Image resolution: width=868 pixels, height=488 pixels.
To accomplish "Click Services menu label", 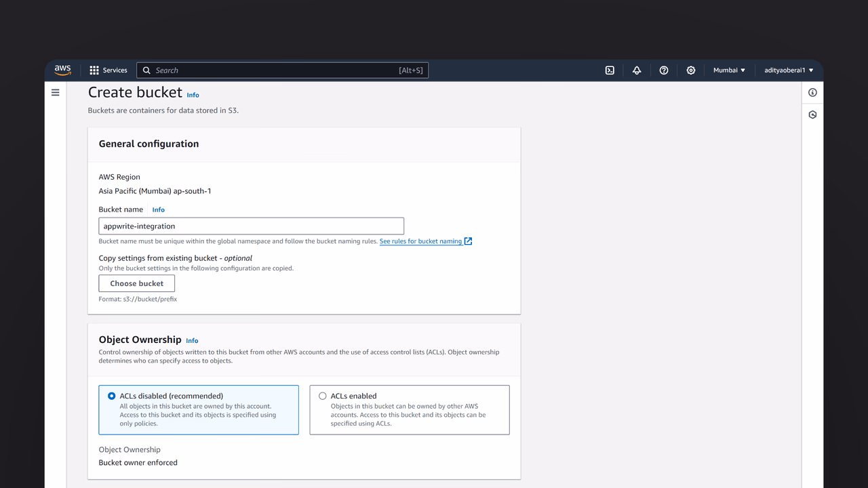I will (x=115, y=70).
